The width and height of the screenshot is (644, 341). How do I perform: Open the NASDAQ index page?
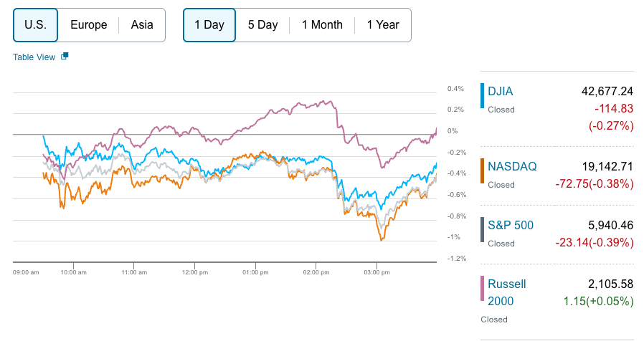pos(511,166)
